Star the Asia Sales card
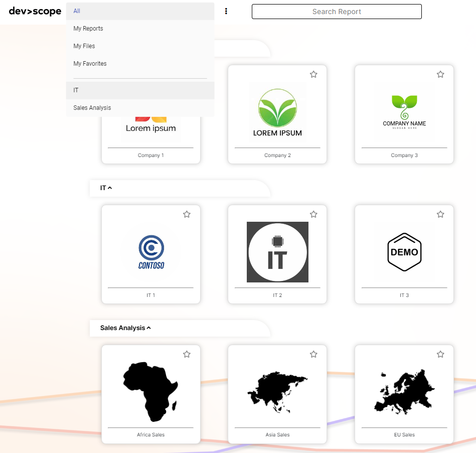 pos(313,354)
